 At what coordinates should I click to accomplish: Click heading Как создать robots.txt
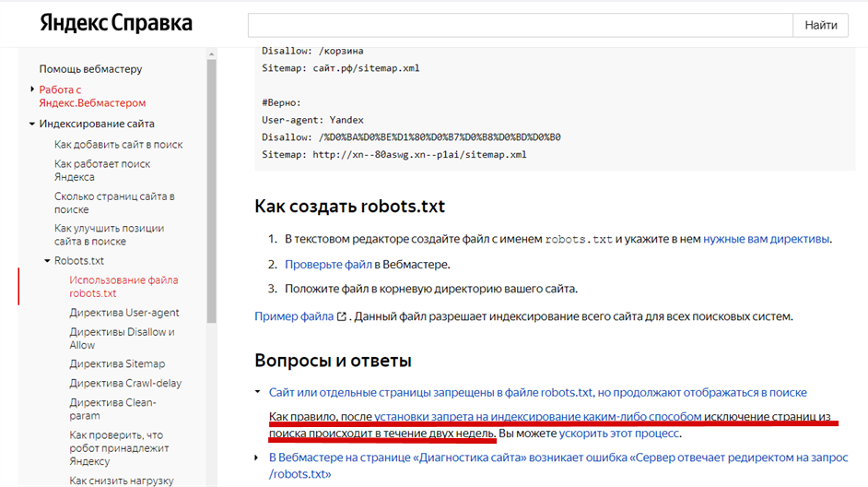click(x=349, y=206)
